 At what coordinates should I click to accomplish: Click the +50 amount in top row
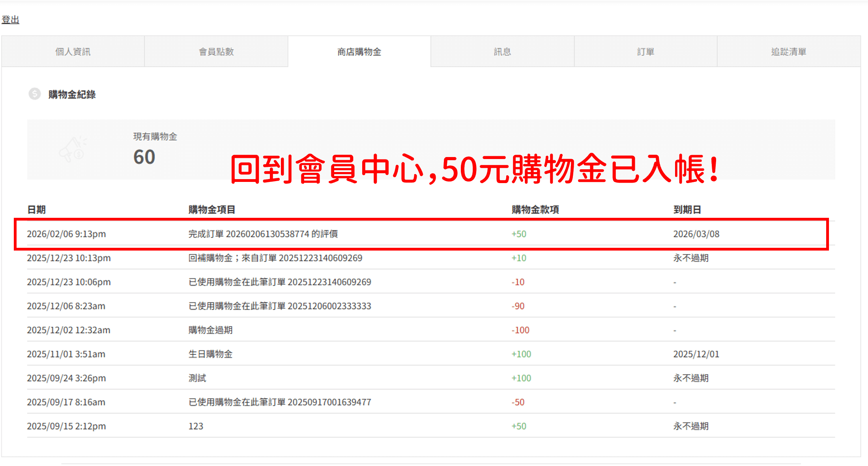tap(519, 234)
